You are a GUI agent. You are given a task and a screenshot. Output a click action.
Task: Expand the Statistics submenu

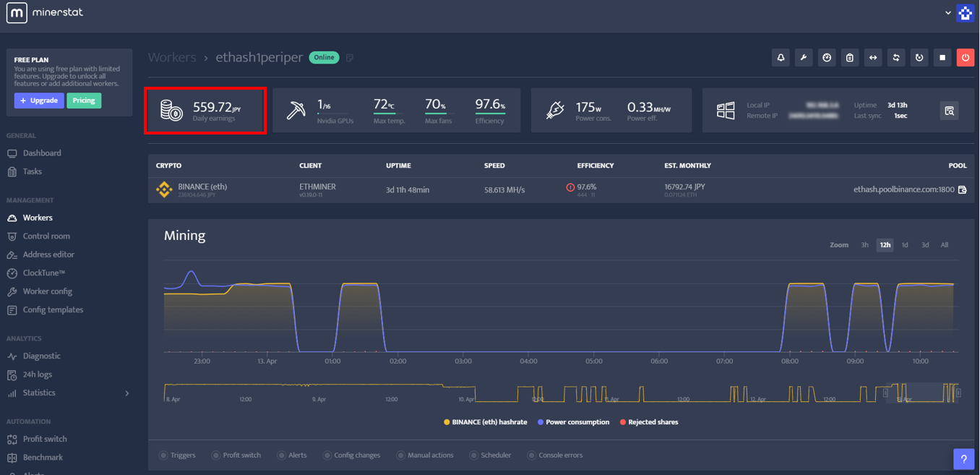click(127, 393)
